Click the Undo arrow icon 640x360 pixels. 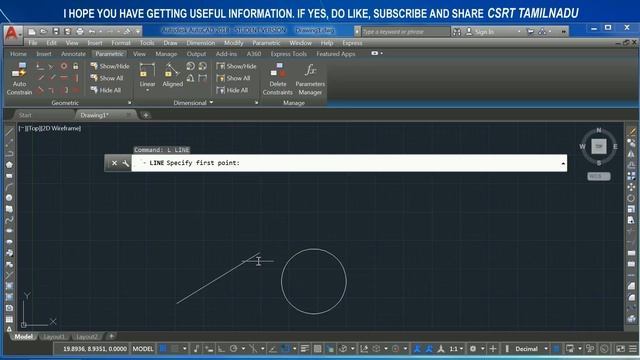(92, 31)
